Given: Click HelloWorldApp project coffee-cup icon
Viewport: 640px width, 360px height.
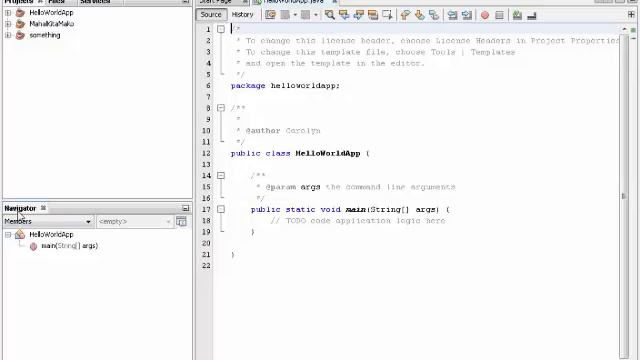Looking at the screenshot, I should tap(20, 13).
